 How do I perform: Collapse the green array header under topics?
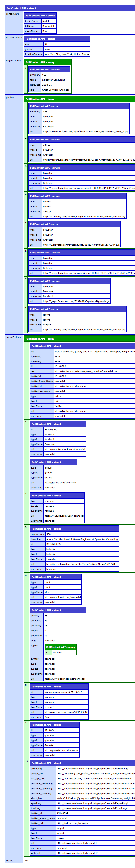click(x=61, y=647)
